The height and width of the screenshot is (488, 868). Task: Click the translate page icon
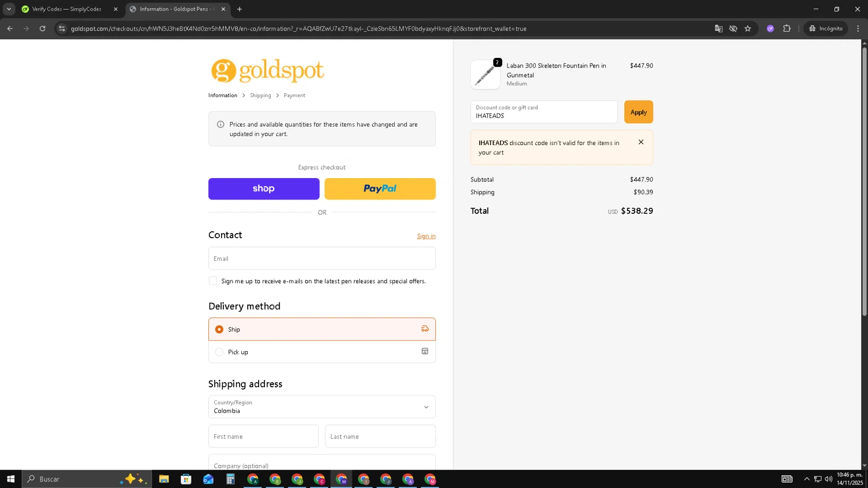[719, 28]
